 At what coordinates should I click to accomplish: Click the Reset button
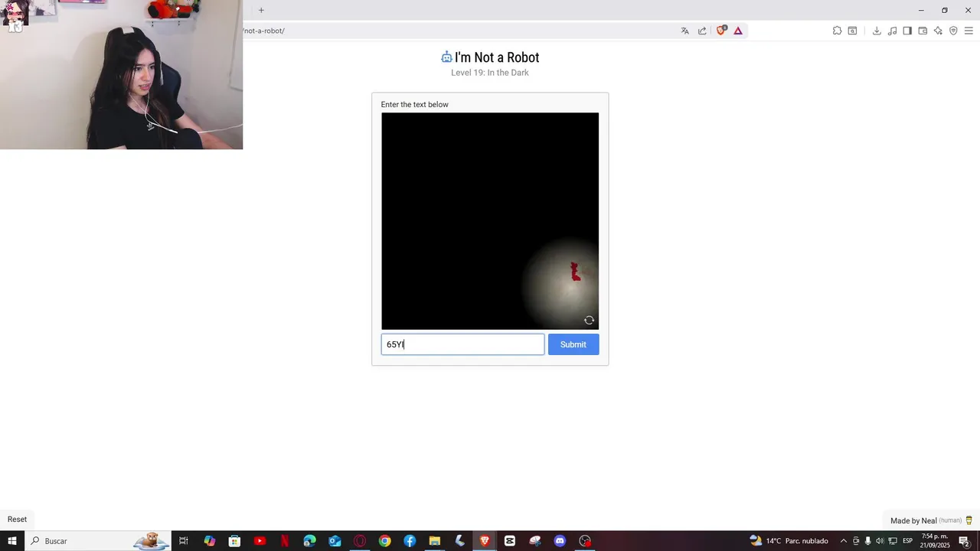point(17,519)
